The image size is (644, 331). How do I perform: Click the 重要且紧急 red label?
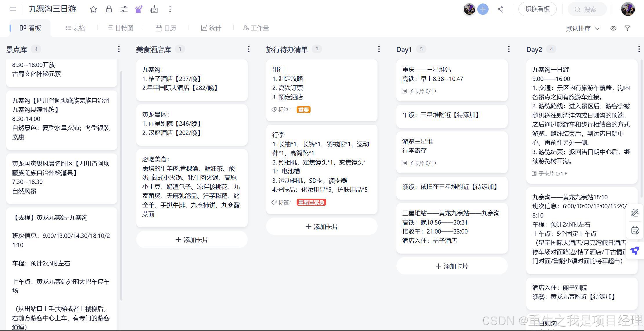coord(311,202)
